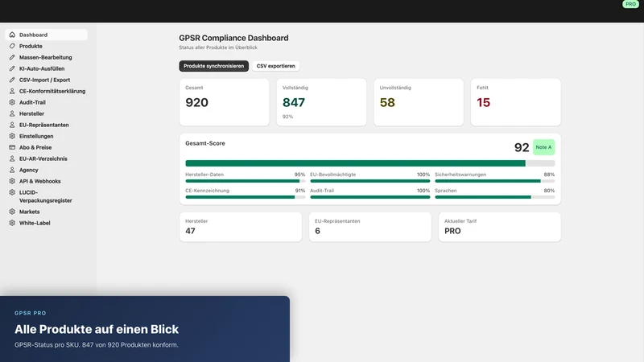This screenshot has width=644, height=362.
Task: Click the Audit-Trail gear icon in sidebar
Action: tap(12, 102)
